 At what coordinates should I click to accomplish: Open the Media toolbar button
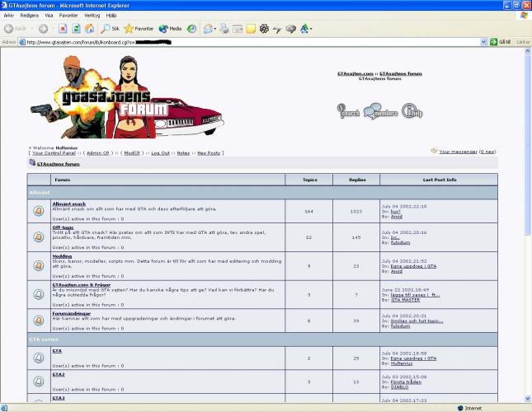[170, 29]
